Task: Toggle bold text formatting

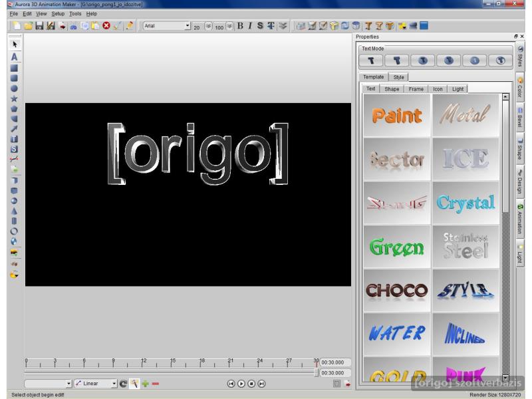Action: point(240,26)
